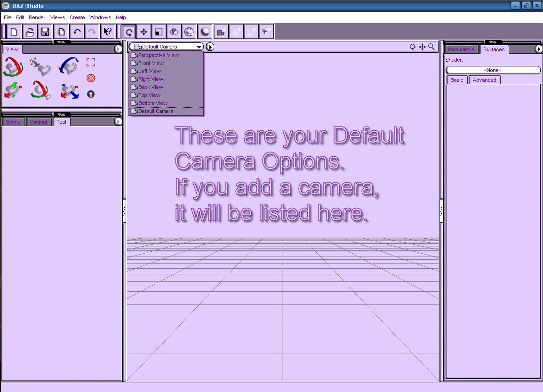Choose Default Camera list entry
Viewport: 543px width, 392px height.
click(x=166, y=111)
